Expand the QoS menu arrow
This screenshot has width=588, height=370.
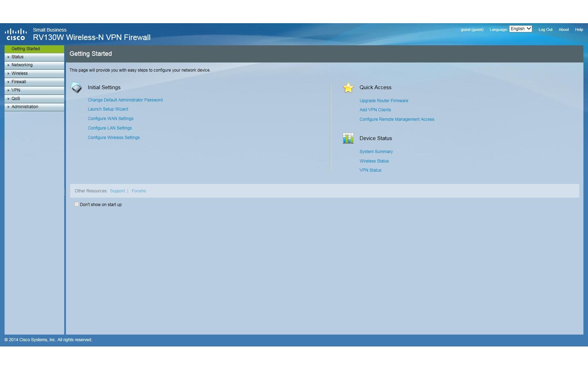pyautogui.click(x=8, y=99)
